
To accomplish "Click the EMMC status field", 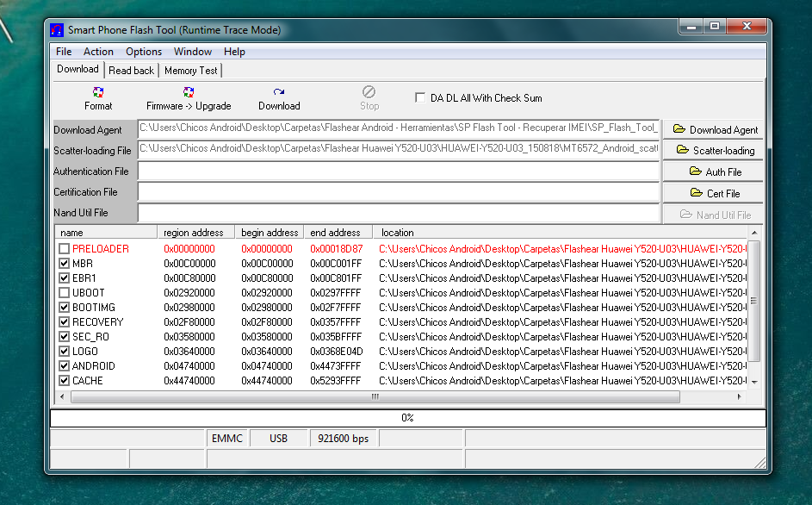I will pyautogui.click(x=226, y=438).
